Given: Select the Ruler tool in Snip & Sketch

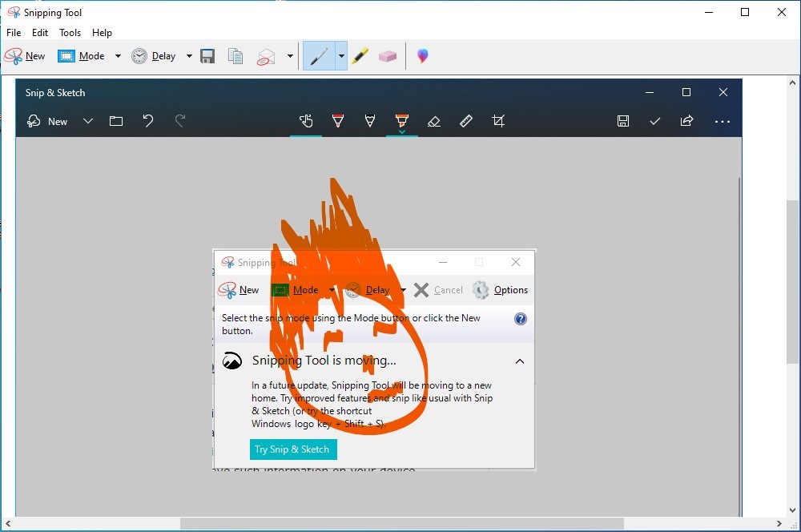Looking at the screenshot, I should pyautogui.click(x=466, y=121).
